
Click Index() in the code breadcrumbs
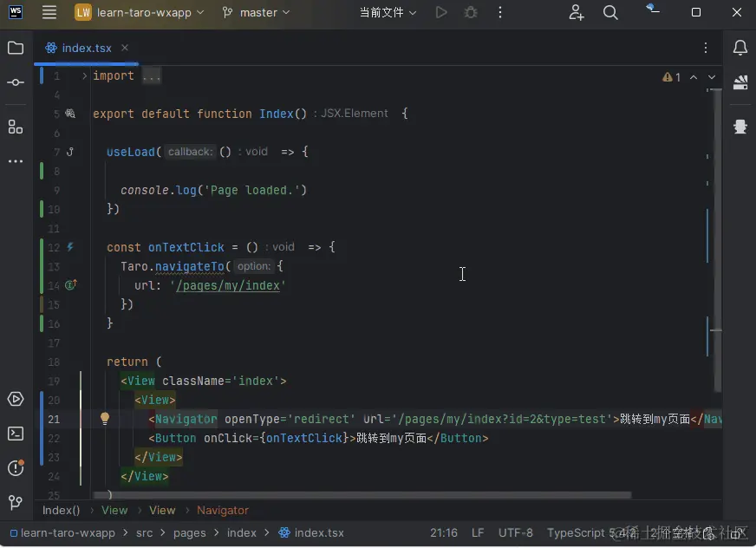coord(62,510)
